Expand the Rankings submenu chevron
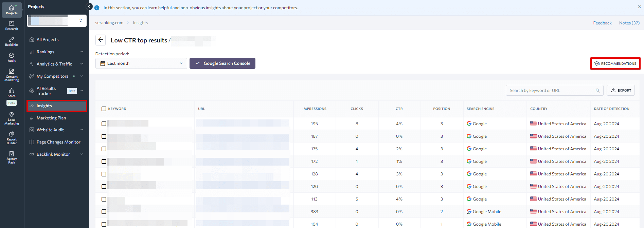Screen dimensions: 644x228 [82, 52]
